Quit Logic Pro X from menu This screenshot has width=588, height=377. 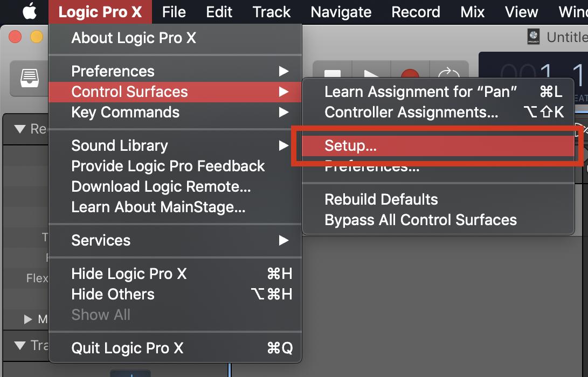175,348
